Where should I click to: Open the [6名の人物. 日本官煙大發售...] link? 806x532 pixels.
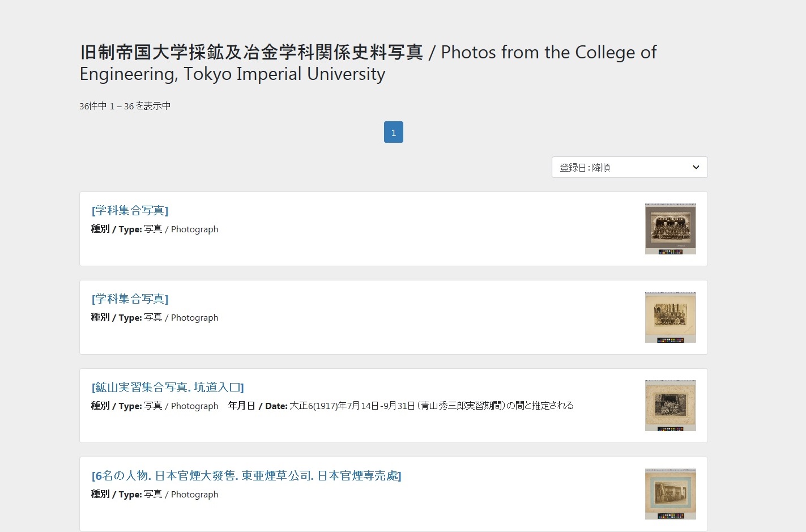[x=246, y=476]
